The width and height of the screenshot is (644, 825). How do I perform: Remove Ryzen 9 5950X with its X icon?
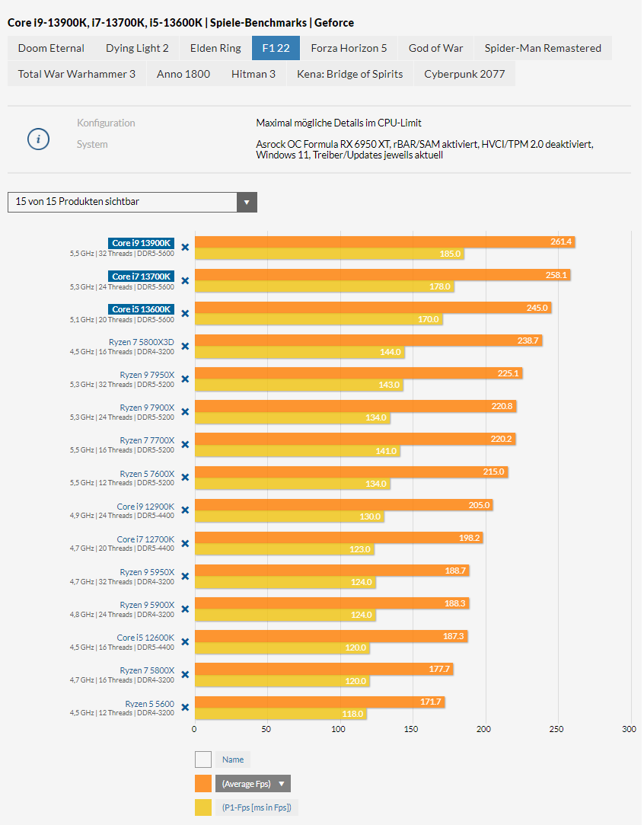(x=185, y=577)
